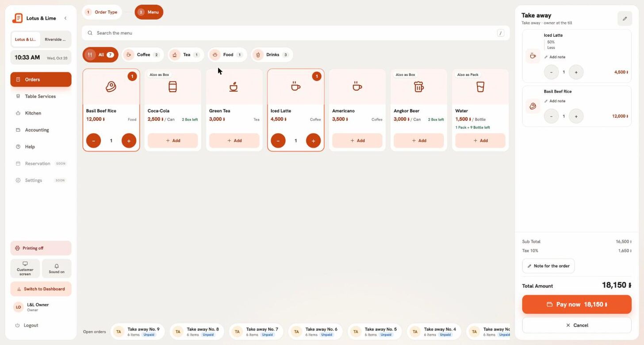Filter menu by the Coffee category
Viewport: 644px width, 345px height.
pos(143,54)
